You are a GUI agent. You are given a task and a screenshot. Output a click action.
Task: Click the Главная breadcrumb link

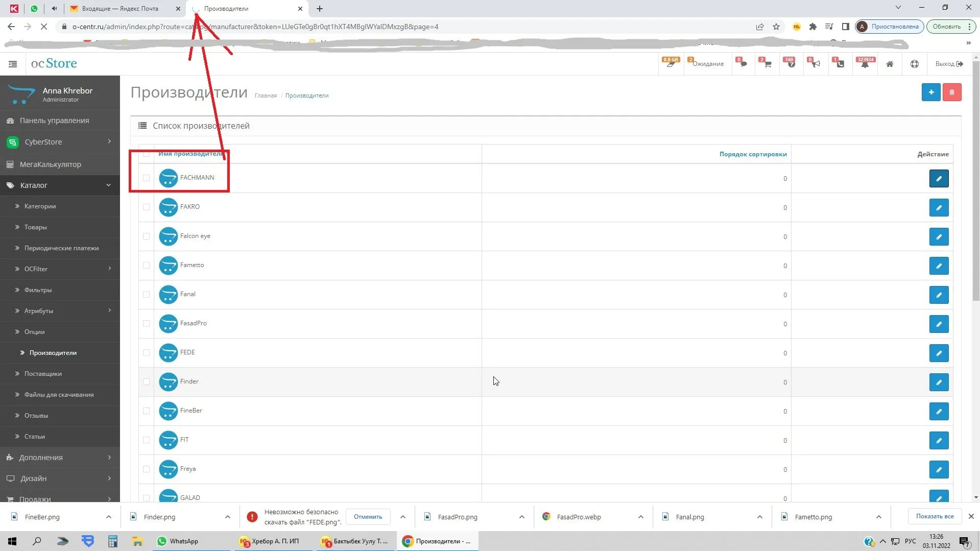[266, 95]
